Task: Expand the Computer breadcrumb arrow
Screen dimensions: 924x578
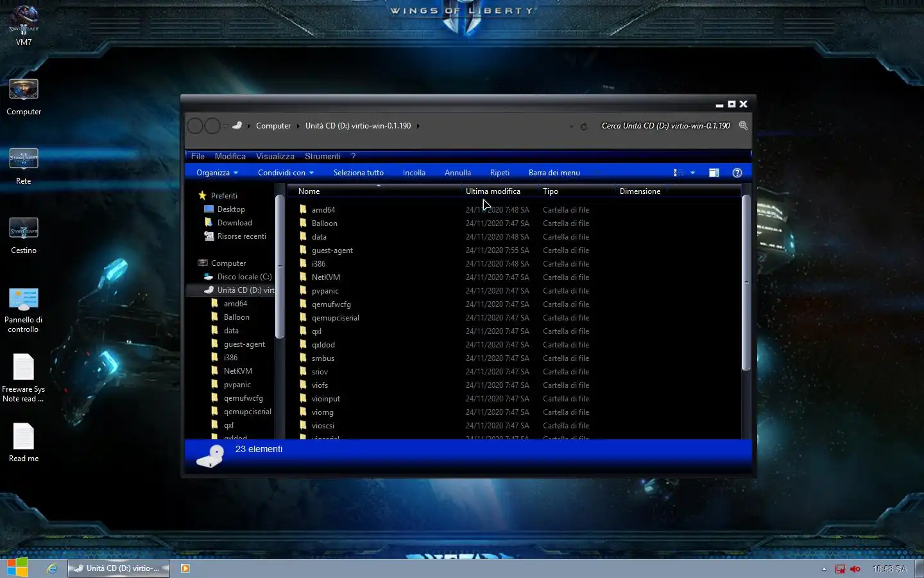Action: point(298,126)
